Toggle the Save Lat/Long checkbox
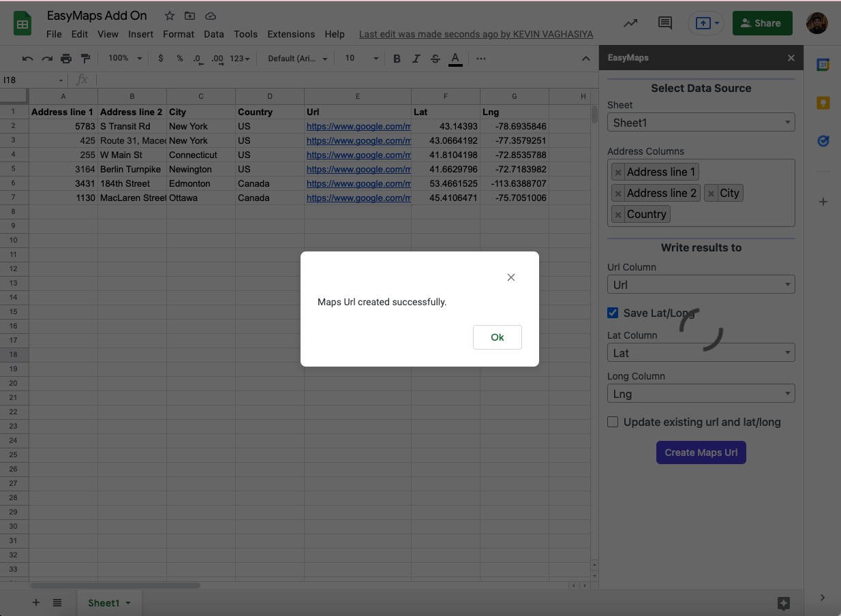Viewport: 841px width, 616px height. pos(613,313)
